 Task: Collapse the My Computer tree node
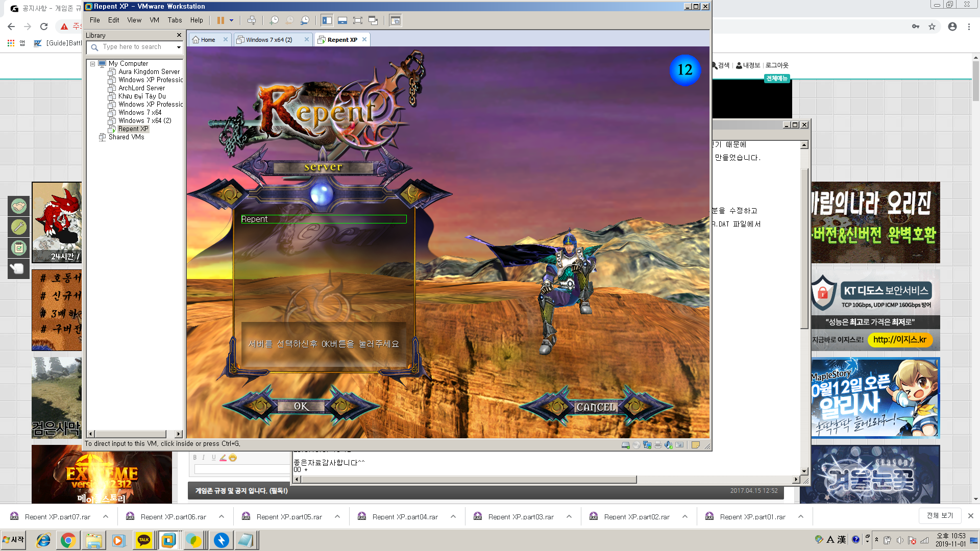click(92, 64)
